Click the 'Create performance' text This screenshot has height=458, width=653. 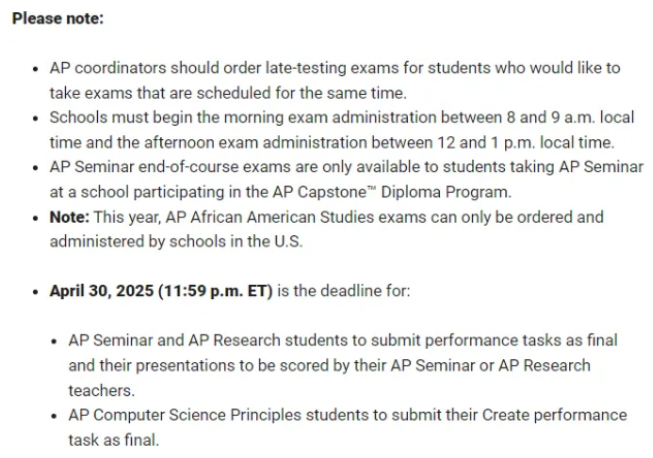click(554, 416)
